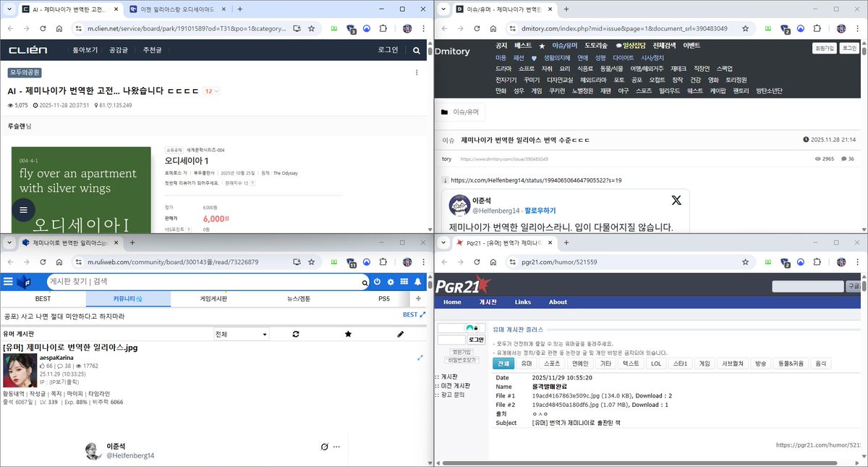
Task: Reload the m.clien.net window
Action: point(43,28)
